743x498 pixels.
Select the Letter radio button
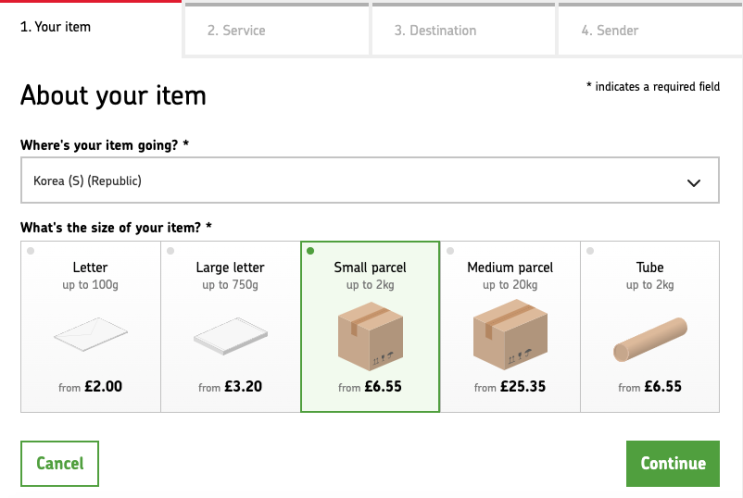(x=31, y=251)
